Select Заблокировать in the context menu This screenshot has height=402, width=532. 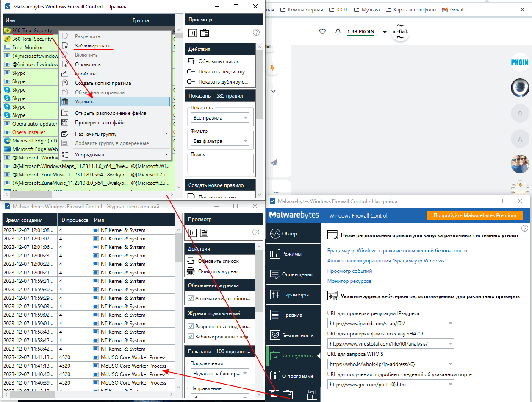(x=92, y=46)
